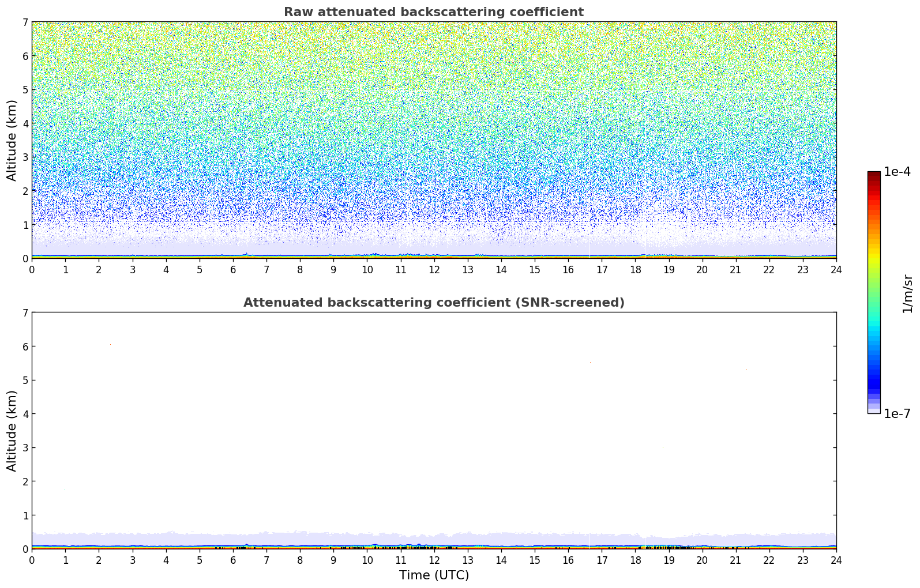
Task: Click the '1/m/sr' colorbar unit label
Action: tap(907, 294)
